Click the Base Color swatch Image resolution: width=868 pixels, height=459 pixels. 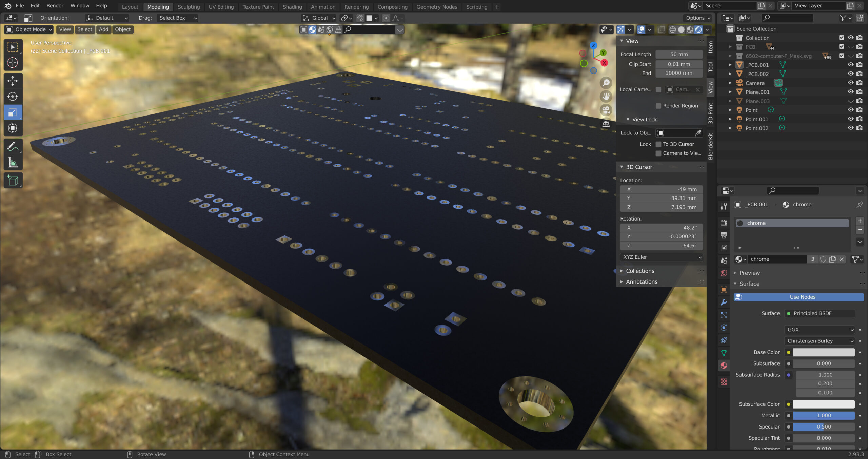click(x=824, y=352)
